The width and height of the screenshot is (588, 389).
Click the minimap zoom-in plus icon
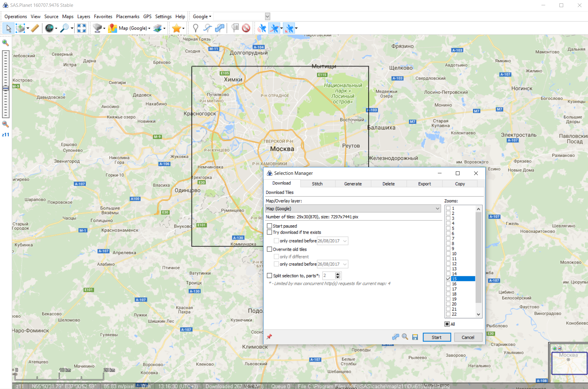click(x=554, y=348)
